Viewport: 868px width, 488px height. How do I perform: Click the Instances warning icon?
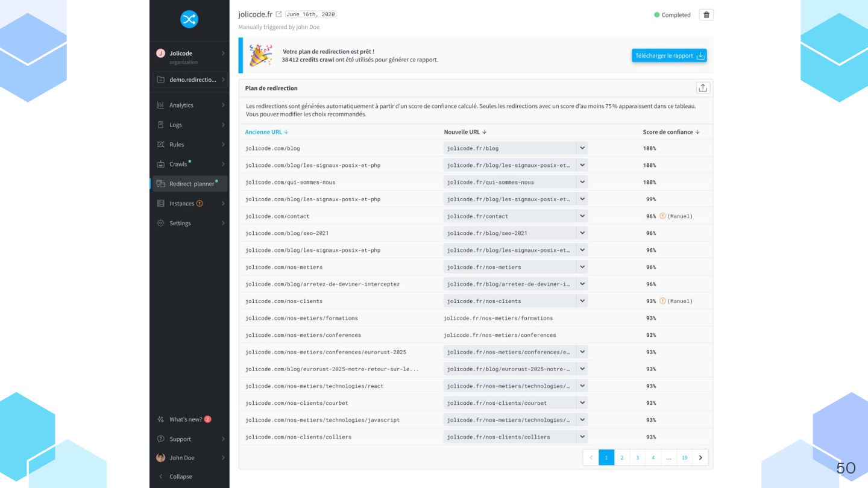200,204
